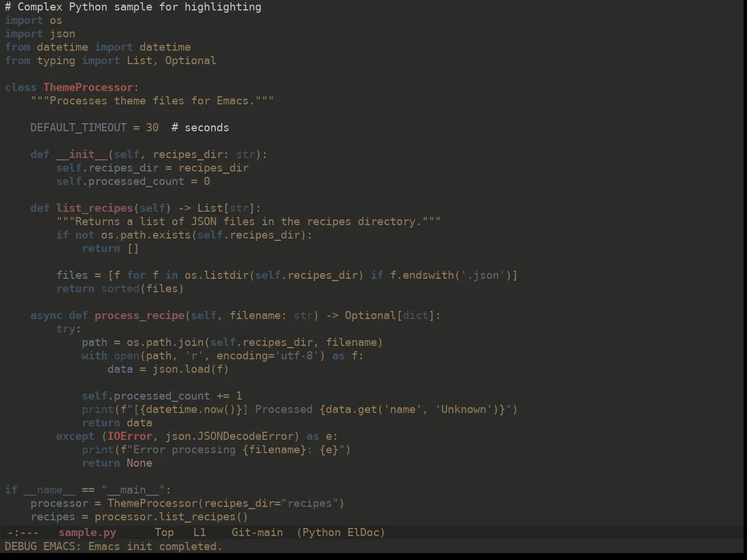Click the async keyword

point(46,316)
